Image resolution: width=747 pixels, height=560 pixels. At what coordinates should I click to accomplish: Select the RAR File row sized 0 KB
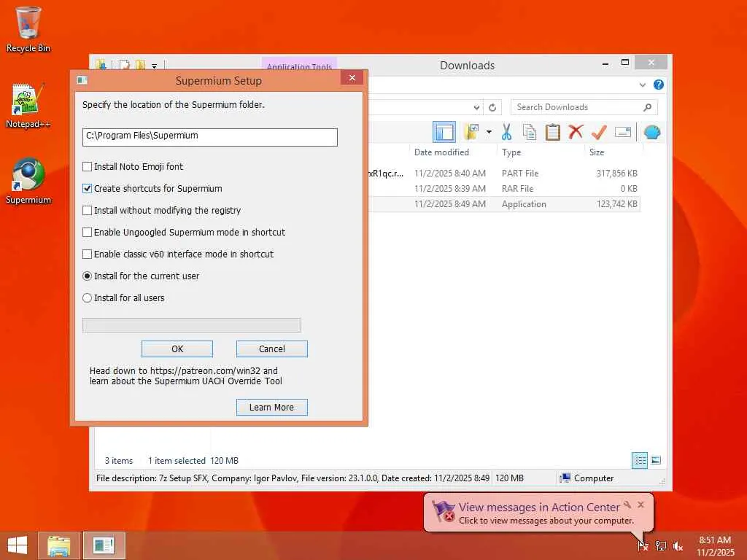503,189
